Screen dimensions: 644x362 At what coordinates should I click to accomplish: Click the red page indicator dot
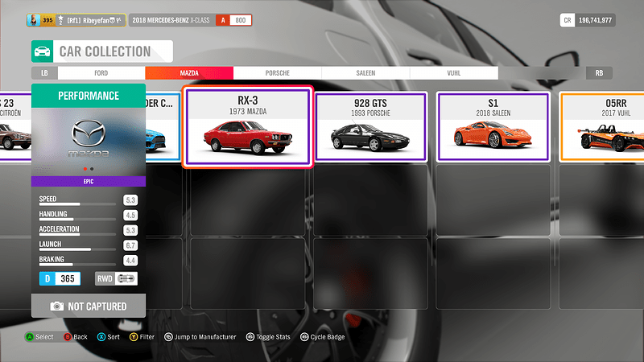click(x=85, y=169)
